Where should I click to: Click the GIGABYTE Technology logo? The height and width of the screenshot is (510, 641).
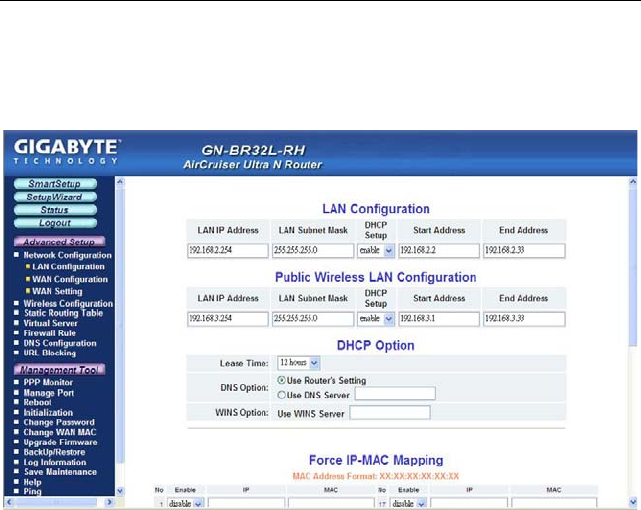67,152
